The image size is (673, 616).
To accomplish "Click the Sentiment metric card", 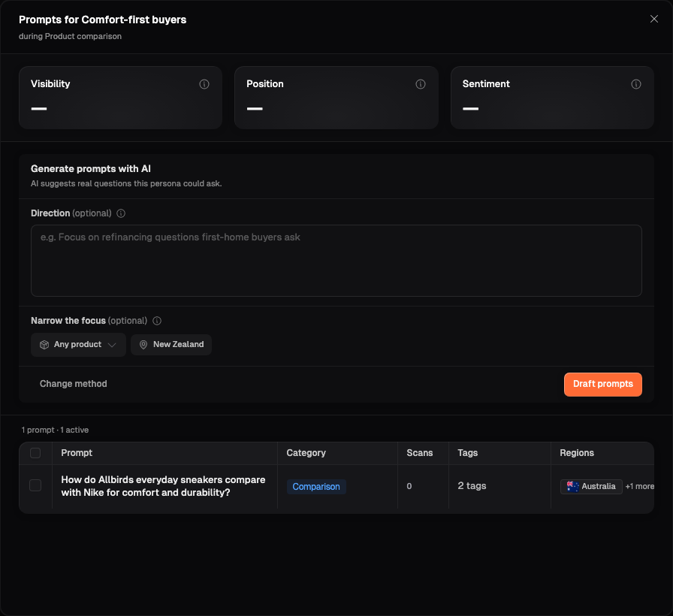I will point(552,98).
